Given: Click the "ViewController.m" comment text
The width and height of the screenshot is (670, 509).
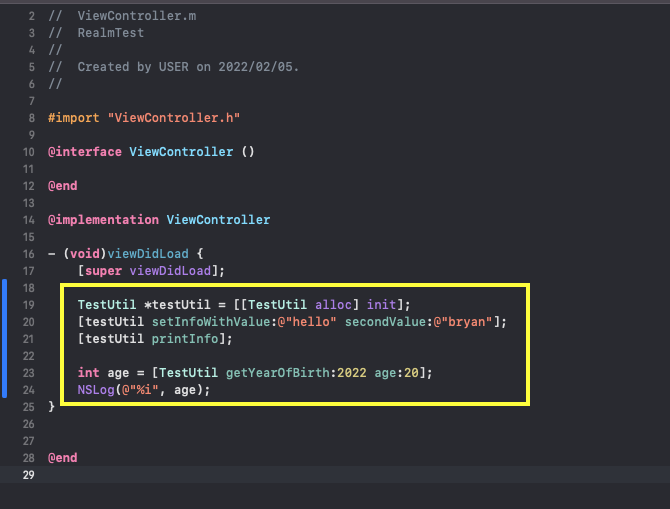Looking at the screenshot, I should tap(137, 16).
